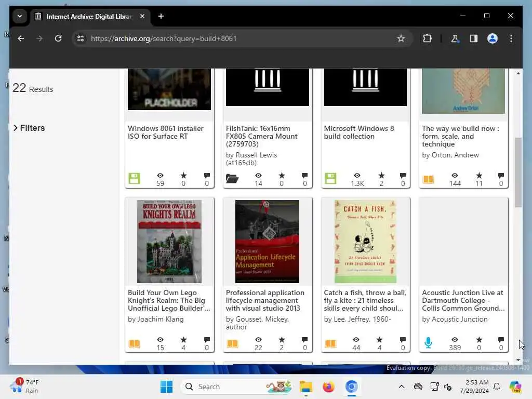Open the clock showing 2:53 AM
This screenshot has width=532, height=399.
474,387
